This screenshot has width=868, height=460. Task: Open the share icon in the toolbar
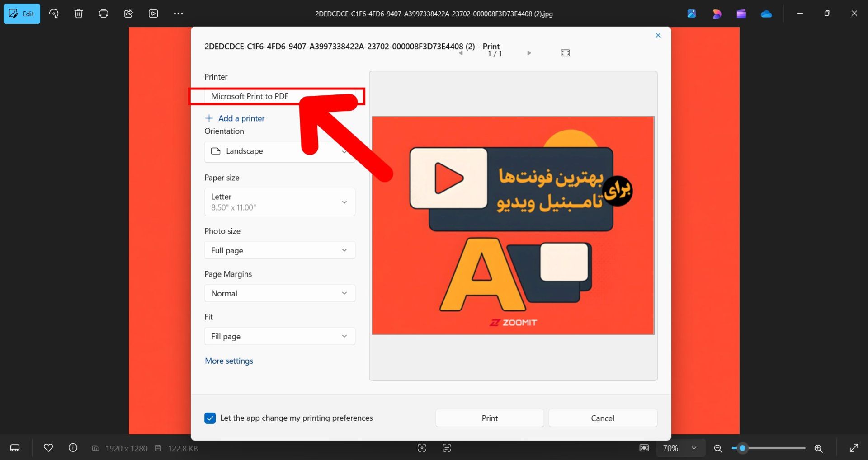[x=128, y=14]
